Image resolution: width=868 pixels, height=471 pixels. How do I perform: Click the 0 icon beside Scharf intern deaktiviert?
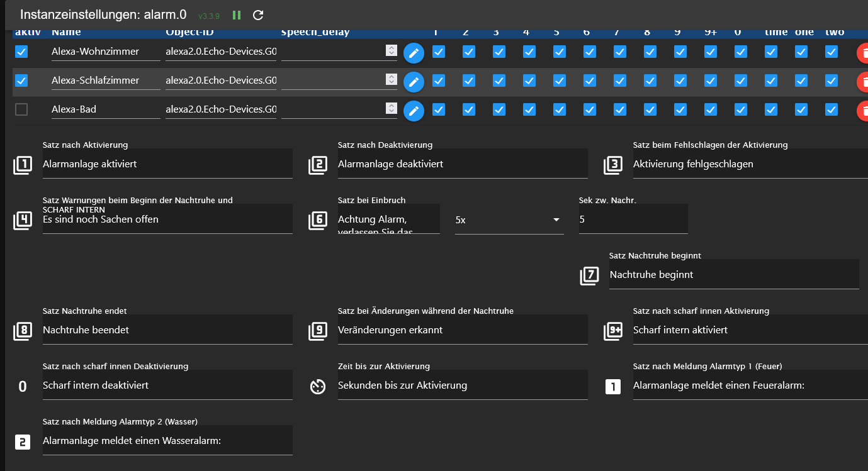(23, 387)
